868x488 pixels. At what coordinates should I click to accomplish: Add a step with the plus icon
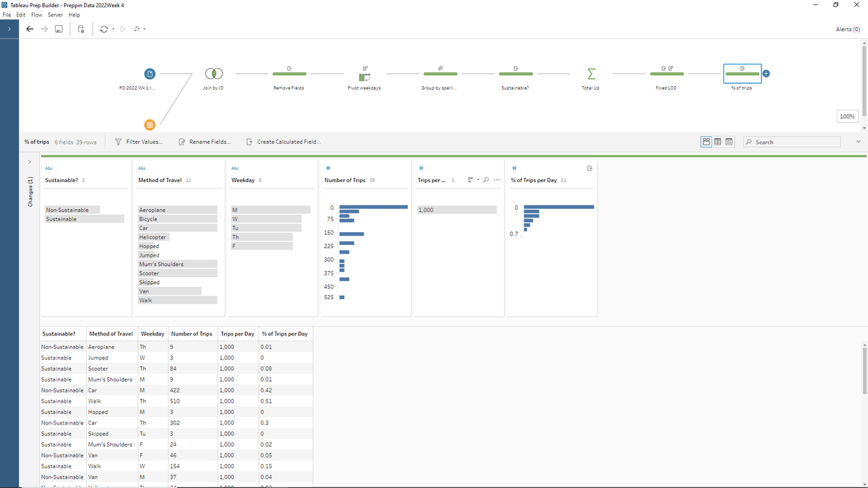click(x=766, y=73)
